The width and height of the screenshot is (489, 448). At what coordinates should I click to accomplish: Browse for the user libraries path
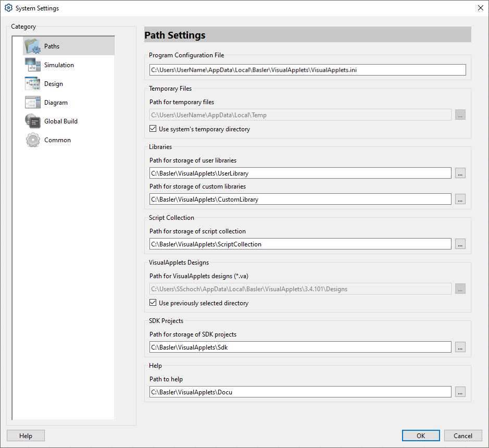coord(460,173)
